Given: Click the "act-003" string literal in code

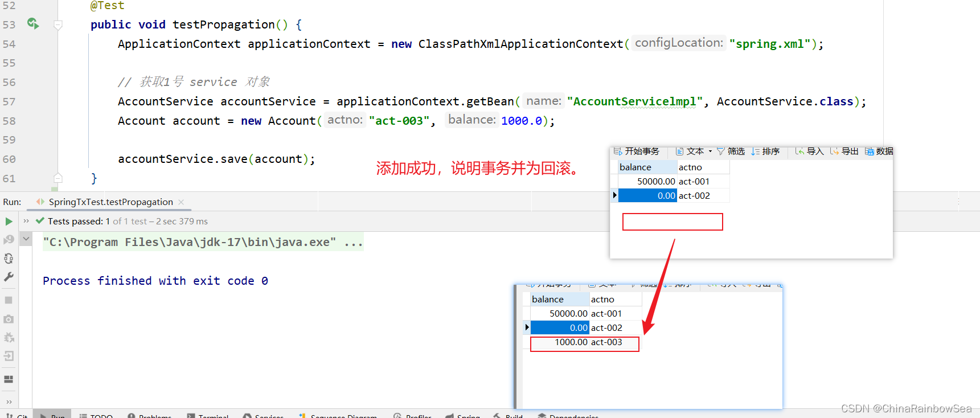Looking at the screenshot, I should coord(399,121).
